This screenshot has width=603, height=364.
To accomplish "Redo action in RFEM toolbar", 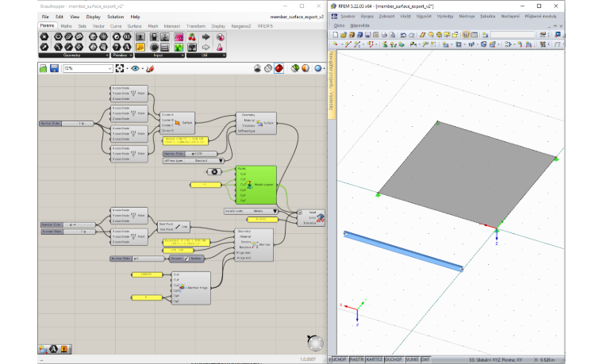I will (411, 35).
